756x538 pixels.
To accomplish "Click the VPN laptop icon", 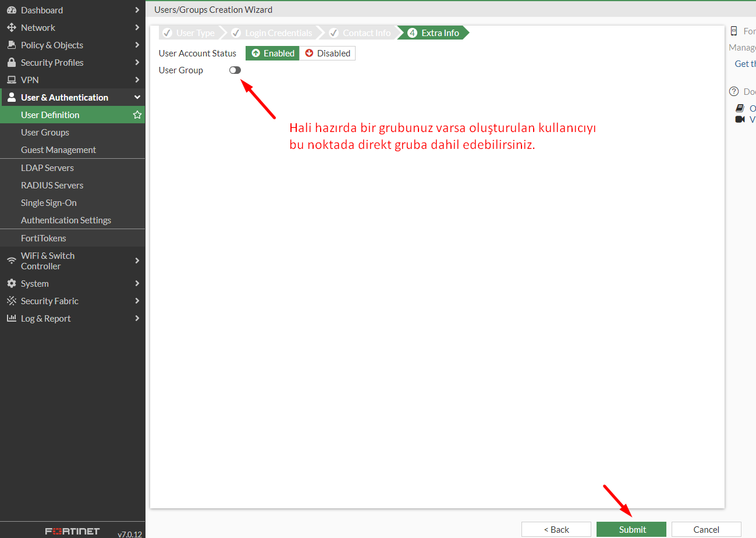I will 11,80.
